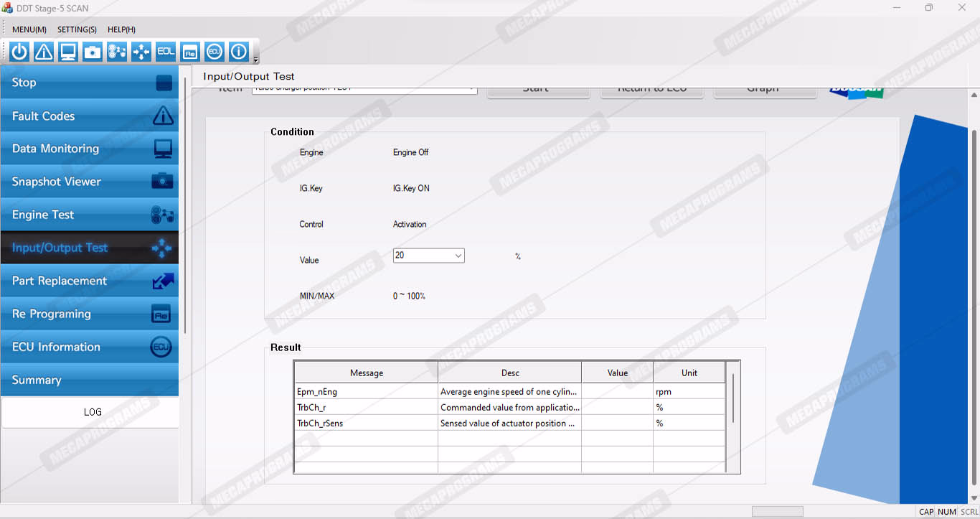Expand the toolbar overflow arrow

(256, 60)
